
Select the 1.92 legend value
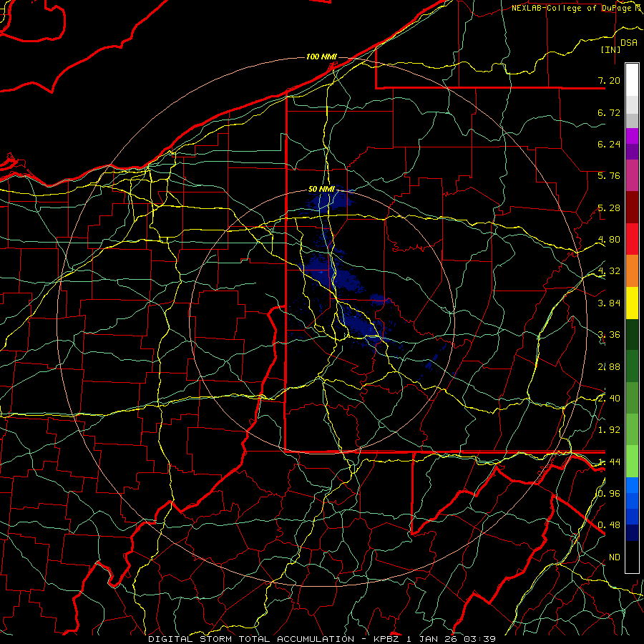click(x=609, y=430)
